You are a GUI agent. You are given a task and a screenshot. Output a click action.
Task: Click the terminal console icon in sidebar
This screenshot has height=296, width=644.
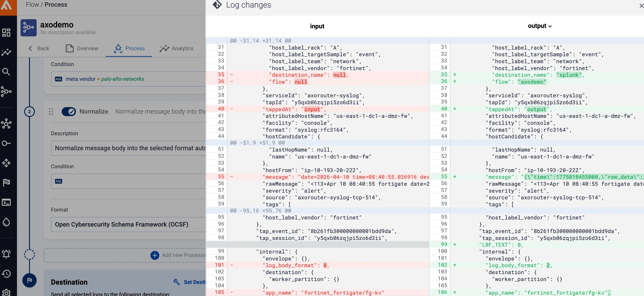6,202
